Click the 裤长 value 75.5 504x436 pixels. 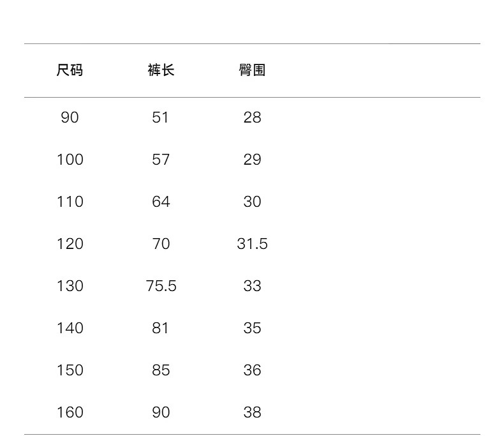[x=161, y=286]
